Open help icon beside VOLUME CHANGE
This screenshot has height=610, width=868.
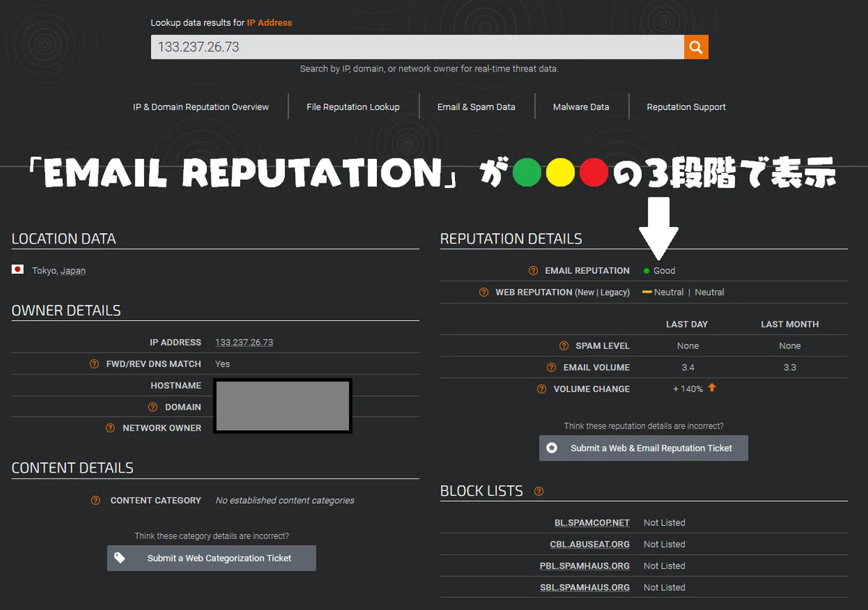coord(542,389)
